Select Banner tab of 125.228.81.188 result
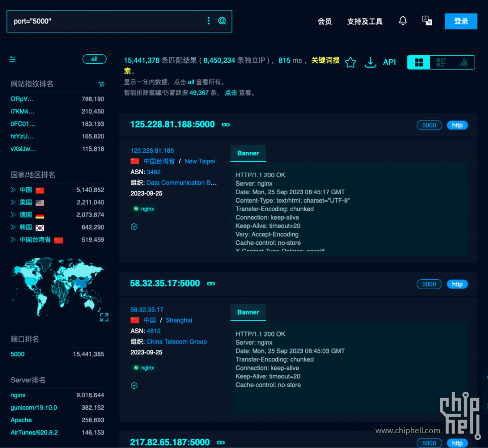488x448 pixels. (248, 153)
